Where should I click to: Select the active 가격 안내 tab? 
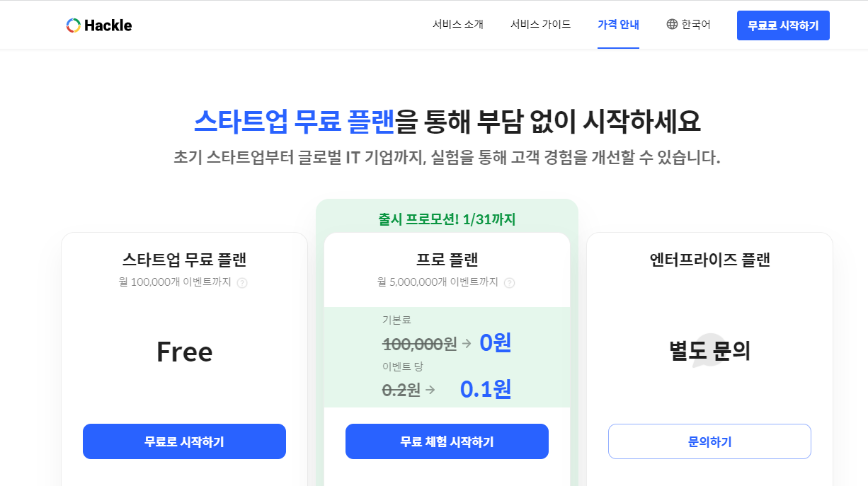(617, 23)
